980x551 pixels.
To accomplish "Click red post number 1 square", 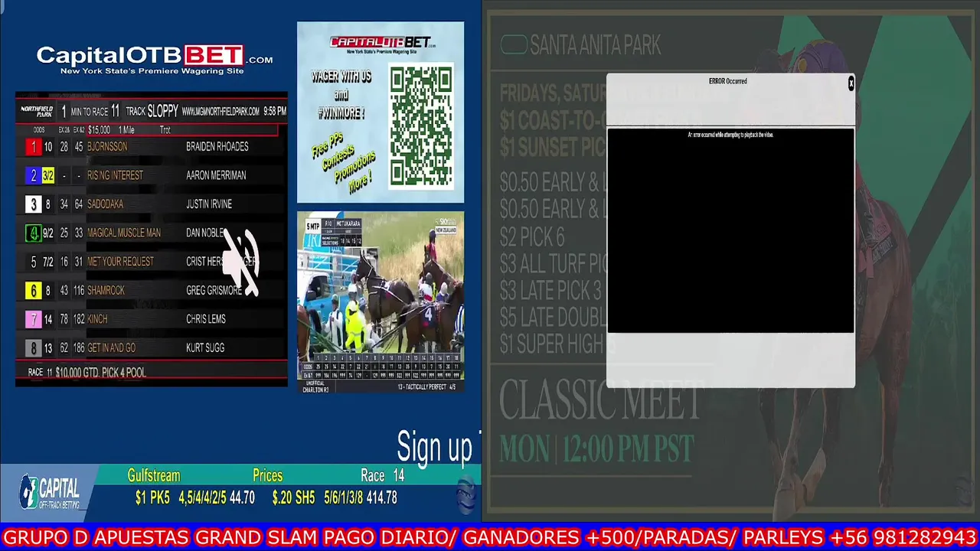I will click(33, 147).
